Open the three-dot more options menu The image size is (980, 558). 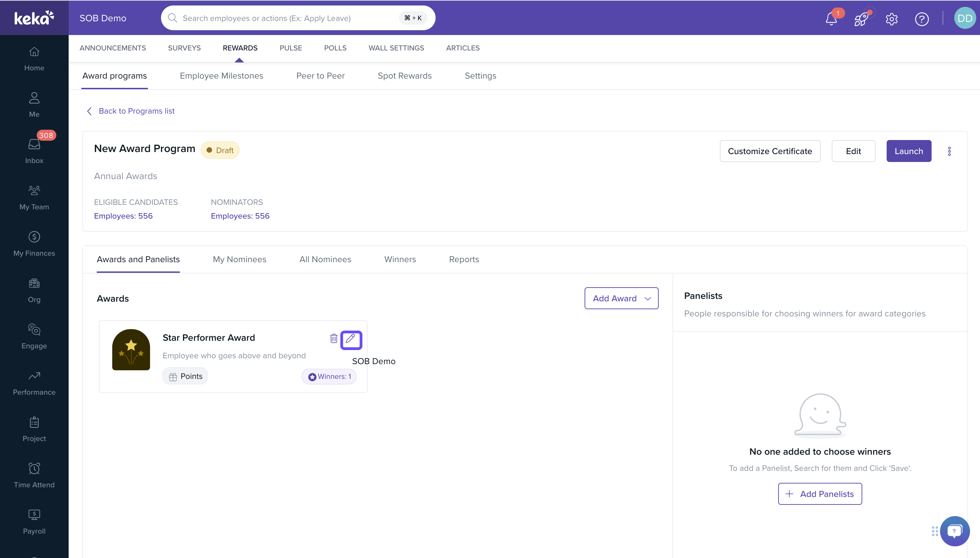949,151
